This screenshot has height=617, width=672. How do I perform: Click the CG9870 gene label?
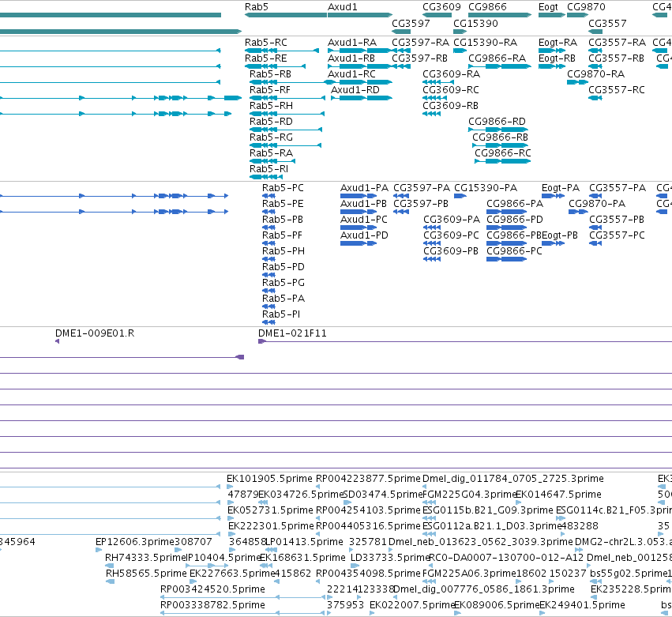586,7
